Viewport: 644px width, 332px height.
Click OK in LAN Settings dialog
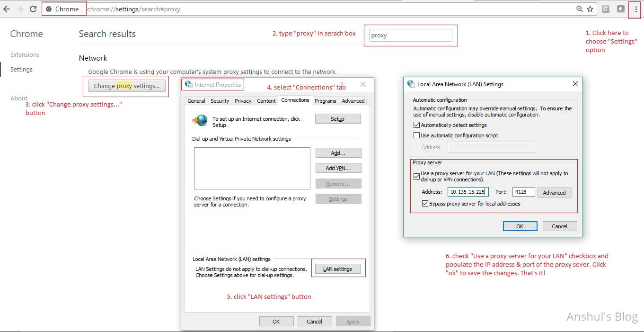pyautogui.click(x=520, y=226)
